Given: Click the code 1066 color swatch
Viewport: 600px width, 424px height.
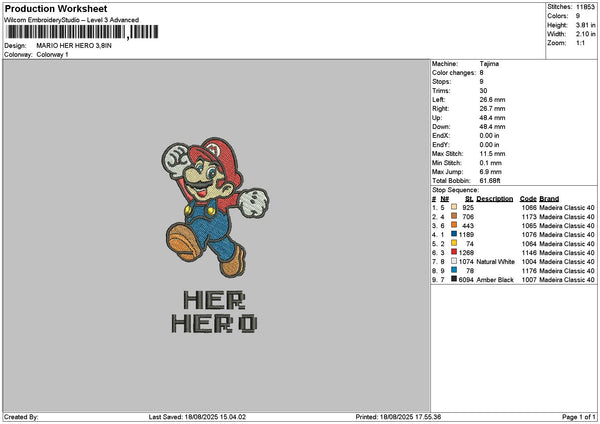Looking at the screenshot, I should tap(454, 207).
